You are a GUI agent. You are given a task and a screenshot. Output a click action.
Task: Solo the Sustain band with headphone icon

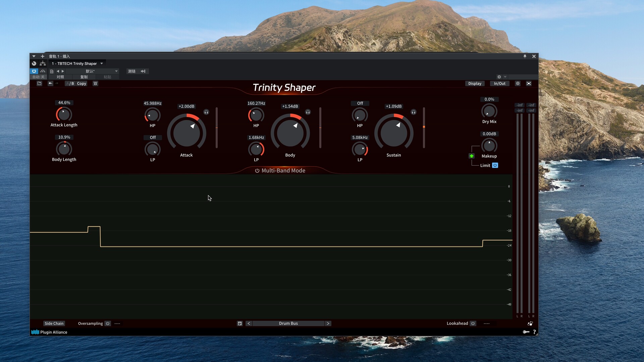414,112
